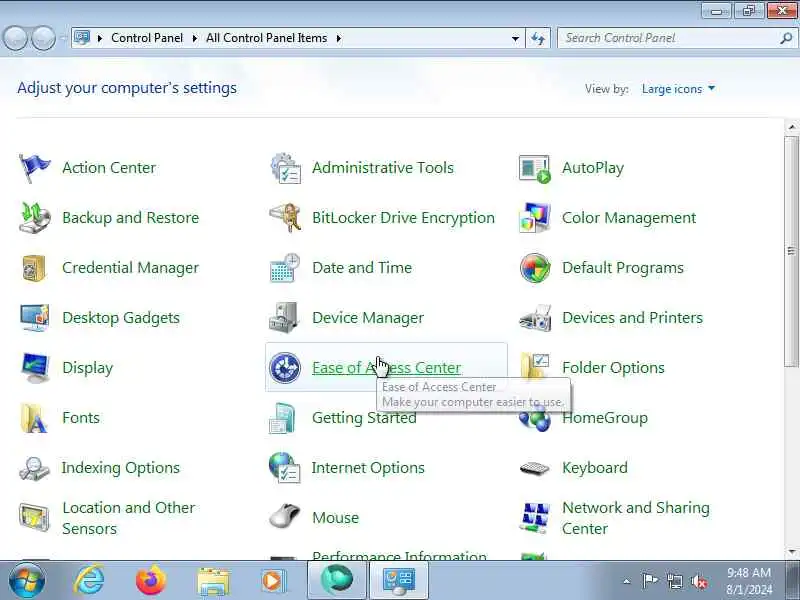Click the vertical scrollbar thumb
Viewport: 800px width, 600px height.
[x=792, y=251]
